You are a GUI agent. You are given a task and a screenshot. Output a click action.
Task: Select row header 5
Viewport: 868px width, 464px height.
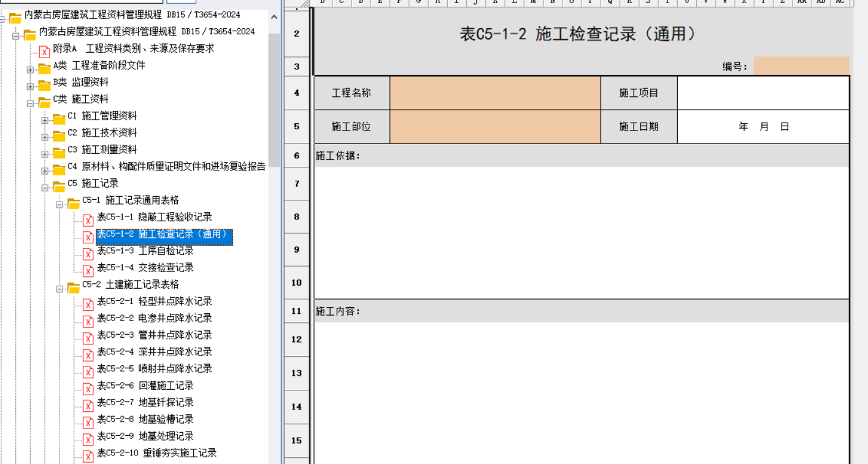click(x=297, y=126)
